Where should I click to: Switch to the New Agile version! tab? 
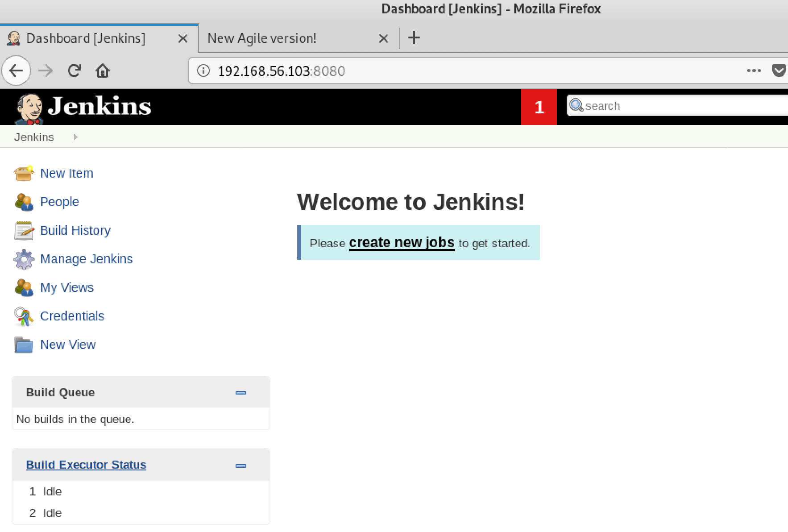point(298,38)
